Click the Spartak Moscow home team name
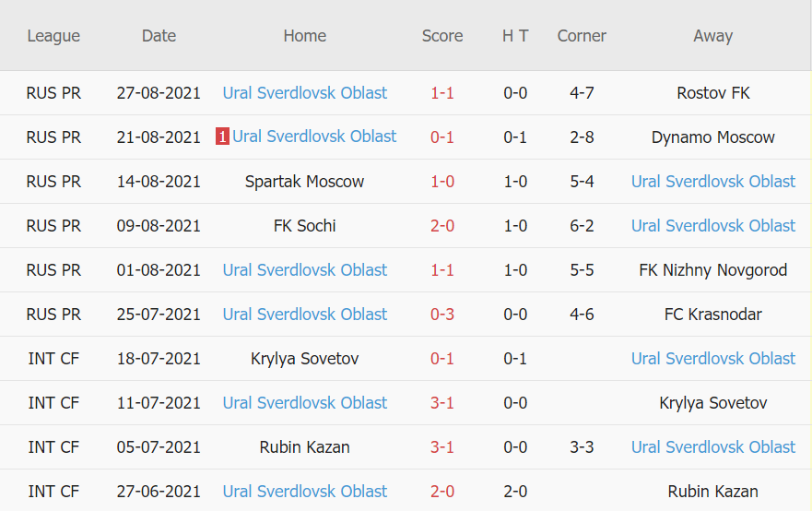812x511 pixels. pos(305,182)
